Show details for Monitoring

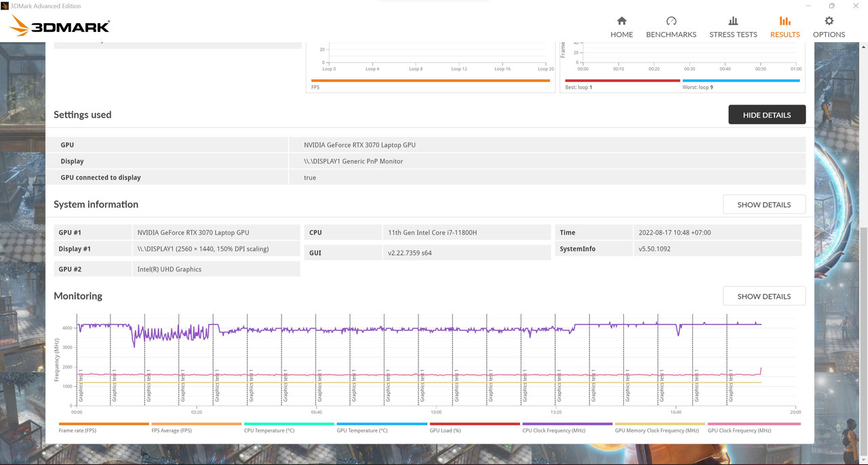tap(764, 296)
